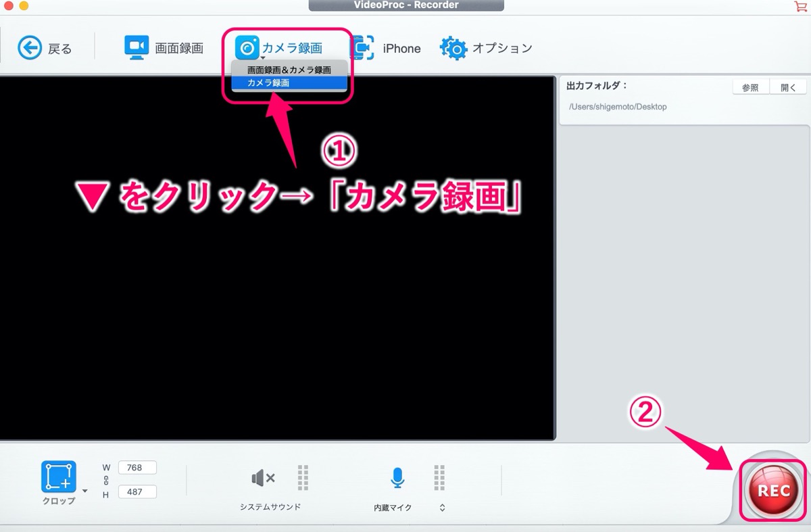The width and height of the screenshot is (811, 532).
Task: Click the 参照 browse button
Action: click(750, 87)
